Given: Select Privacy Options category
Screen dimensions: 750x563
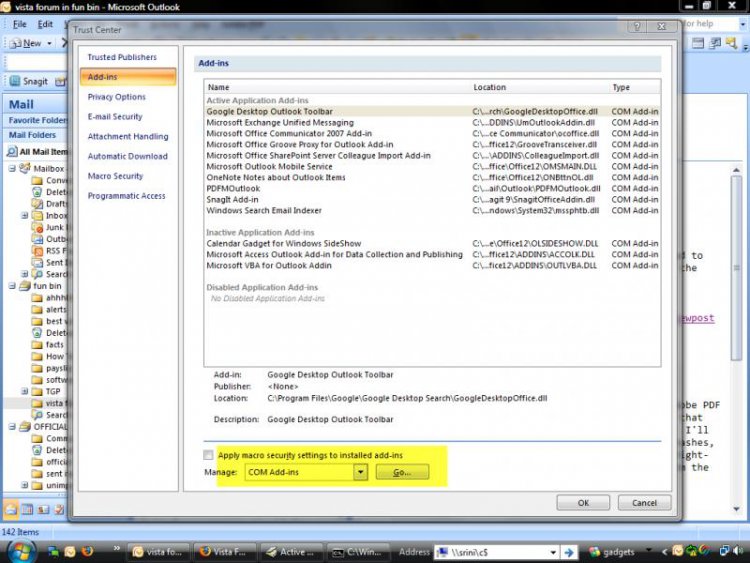Looking at the screenshot, I should (117, 97).
